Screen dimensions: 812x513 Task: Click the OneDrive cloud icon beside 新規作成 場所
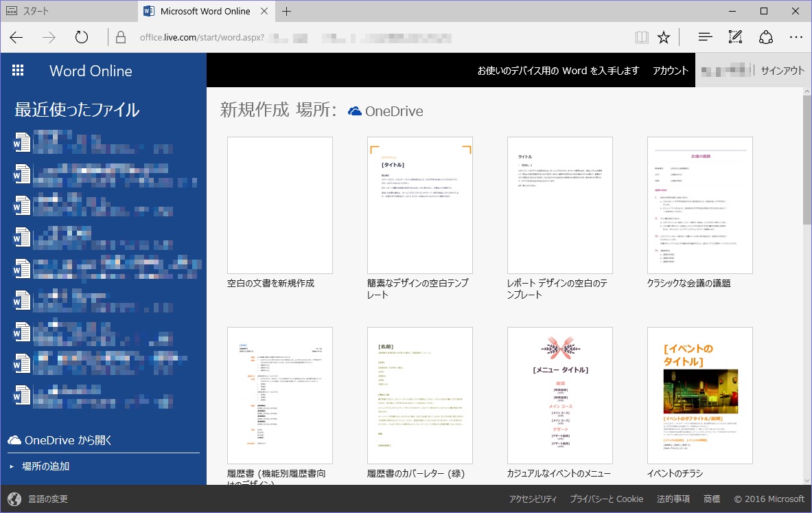click(x=355, y=111)
